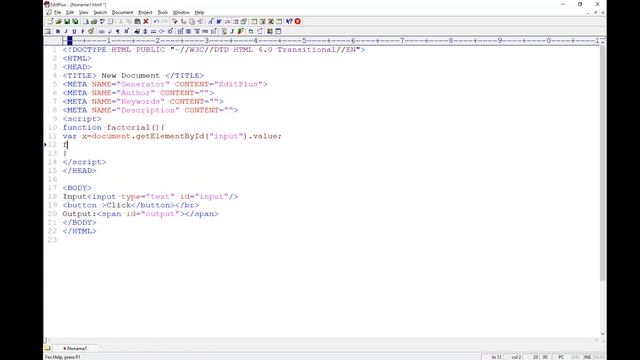Click the Paste clipboard icon
640x360 pixels.
click(x=138, y=21)
